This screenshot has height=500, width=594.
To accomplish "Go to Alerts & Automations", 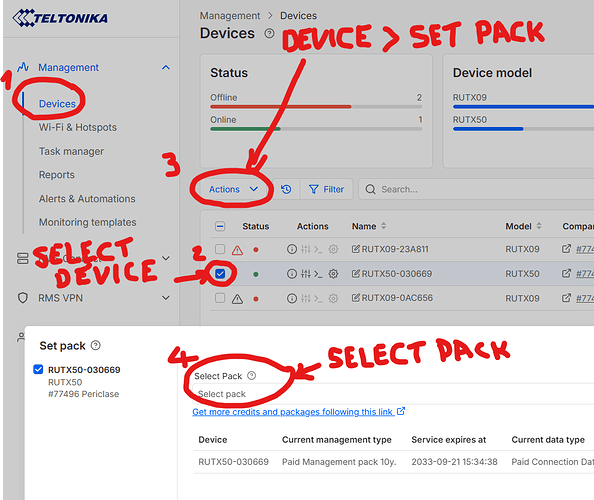I will 87,198.
